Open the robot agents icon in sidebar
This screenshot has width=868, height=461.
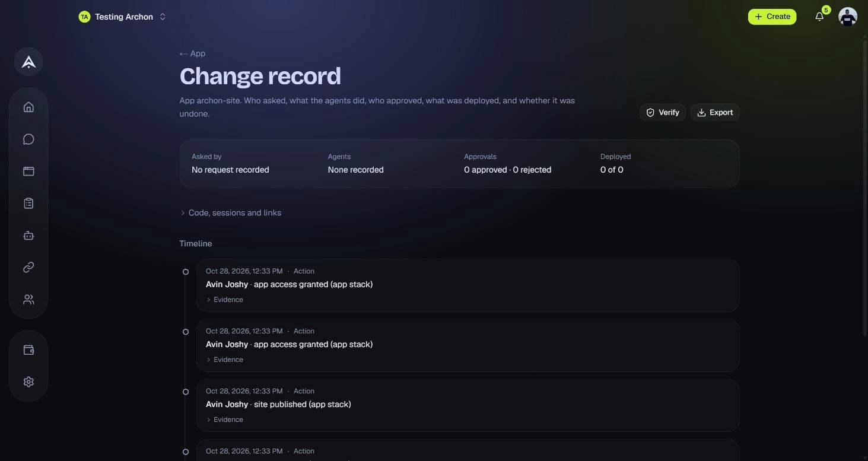click(28, 236)
